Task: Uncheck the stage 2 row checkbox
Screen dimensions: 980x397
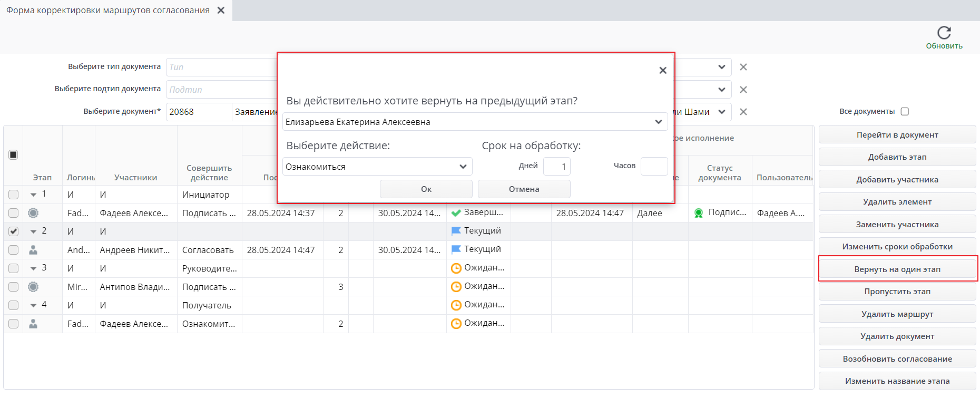Action: [13, 231]
